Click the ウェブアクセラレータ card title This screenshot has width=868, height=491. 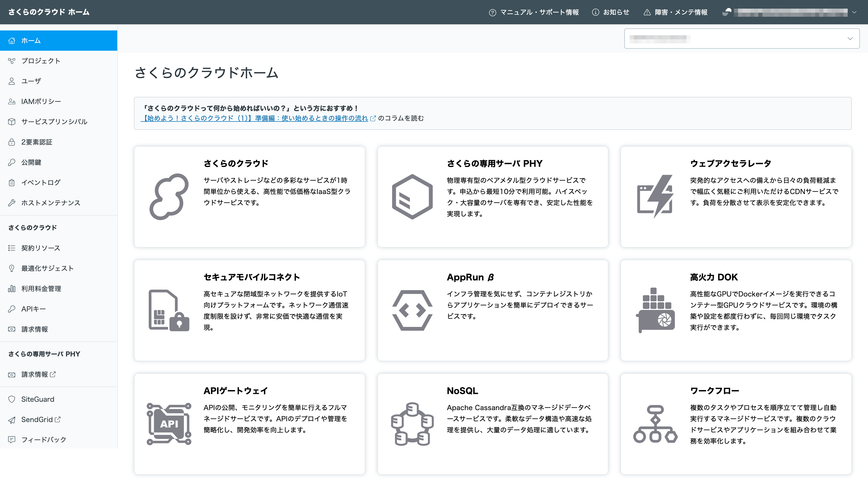731,164
